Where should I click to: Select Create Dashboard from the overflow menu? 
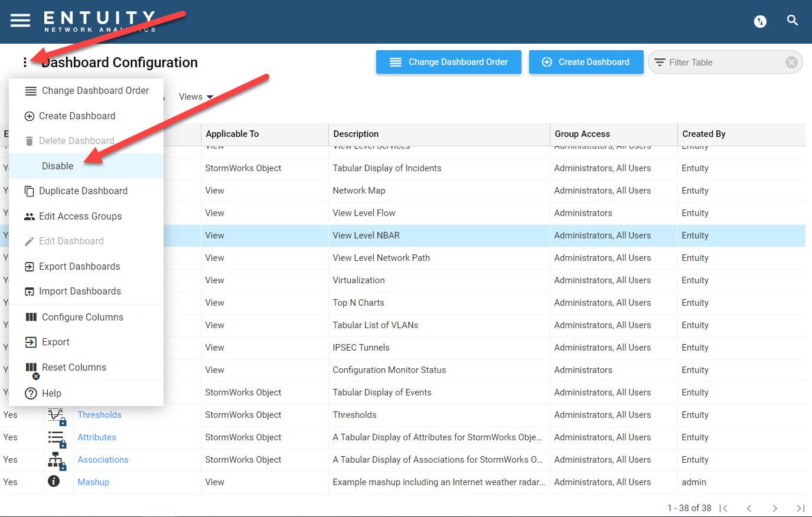(x=86, y=116)
